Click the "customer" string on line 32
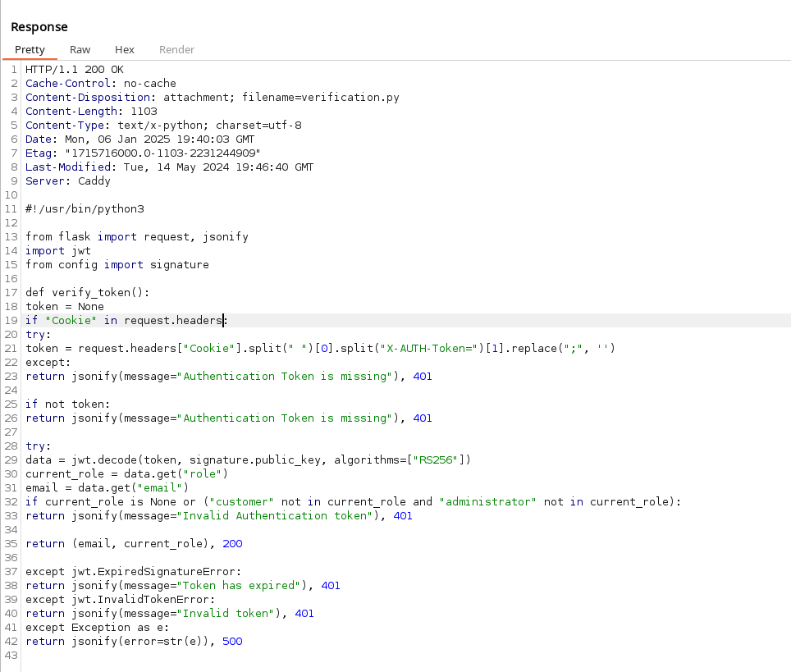 pyautogui.click(x=241, y=502)
